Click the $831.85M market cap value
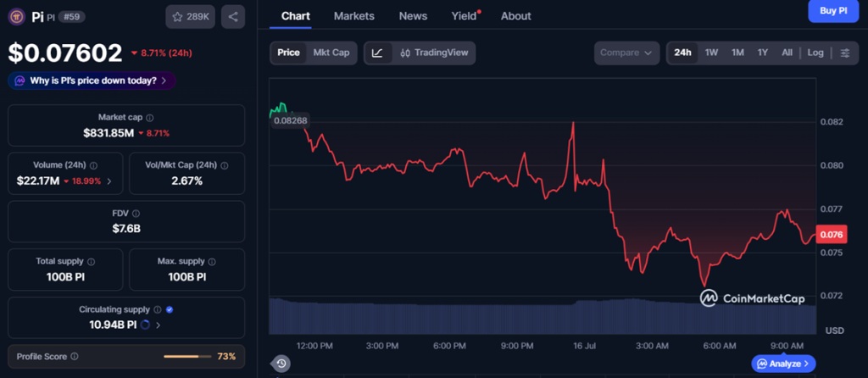Viewport: 868px width, 378px height. pos(108,133)
